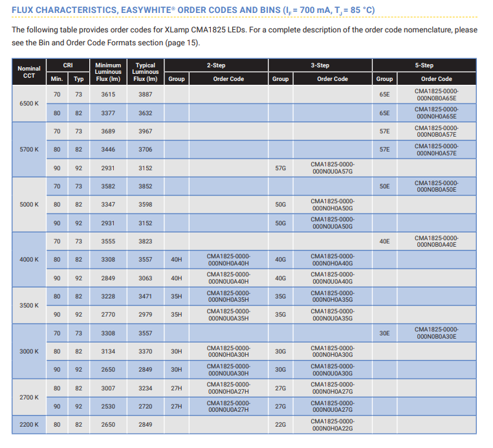The height and width of the screenshot is (448, 493).
Task: Click the 'Typical Luminous Flux (lm)' header
Action: (146, 72)
